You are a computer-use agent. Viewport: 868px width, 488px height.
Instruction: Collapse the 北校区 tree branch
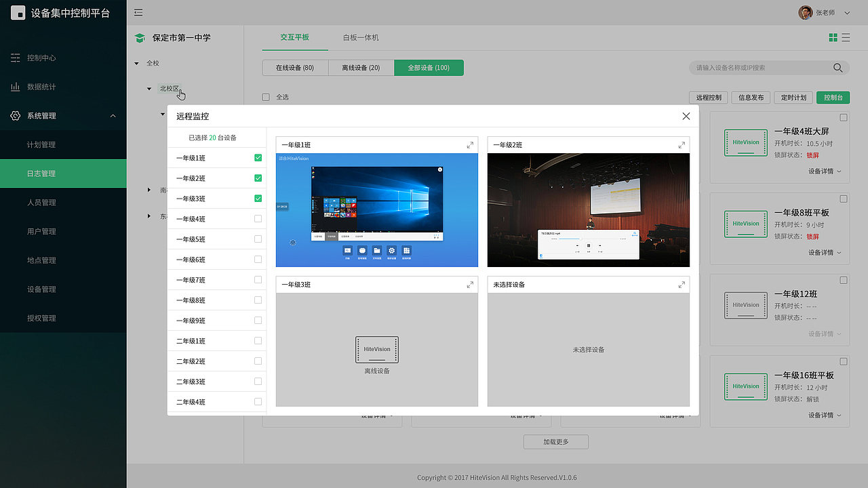pyautogui.click(x=149, y=88)
